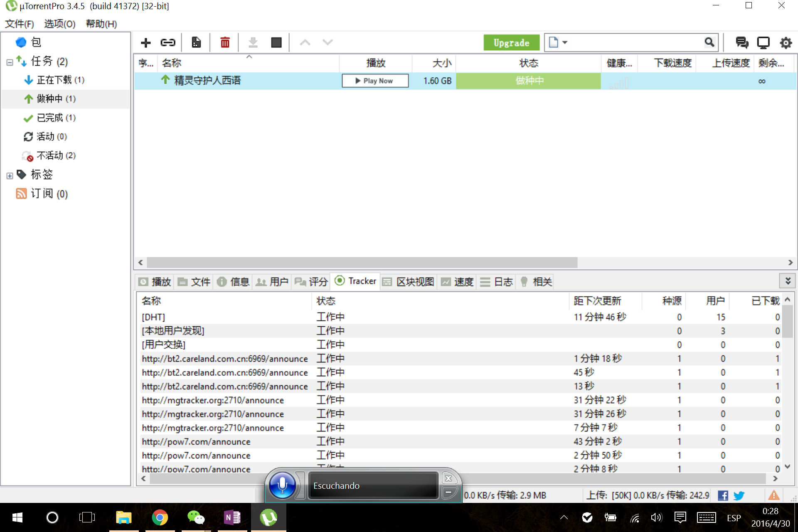The width and height of the screenshot is (798, 532).
Task: Switch to the 信息 tab
Action: coord(233,282)
